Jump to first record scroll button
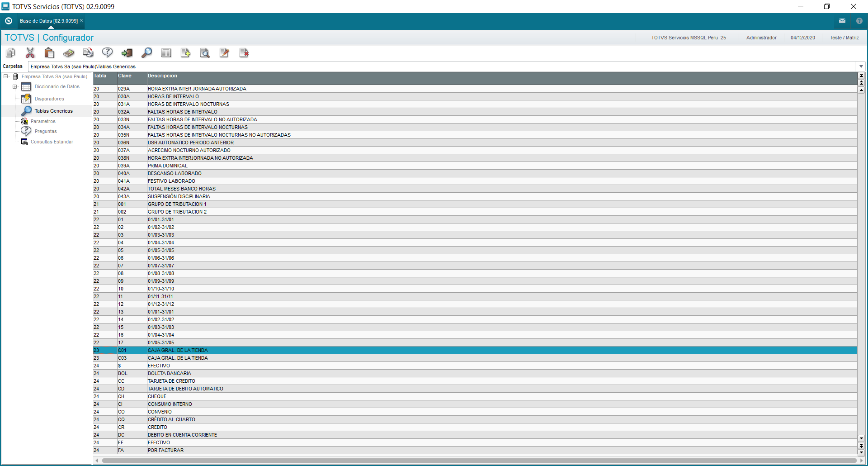The height and width of the screenshot is (466, 868). click(x=861, y=76)
